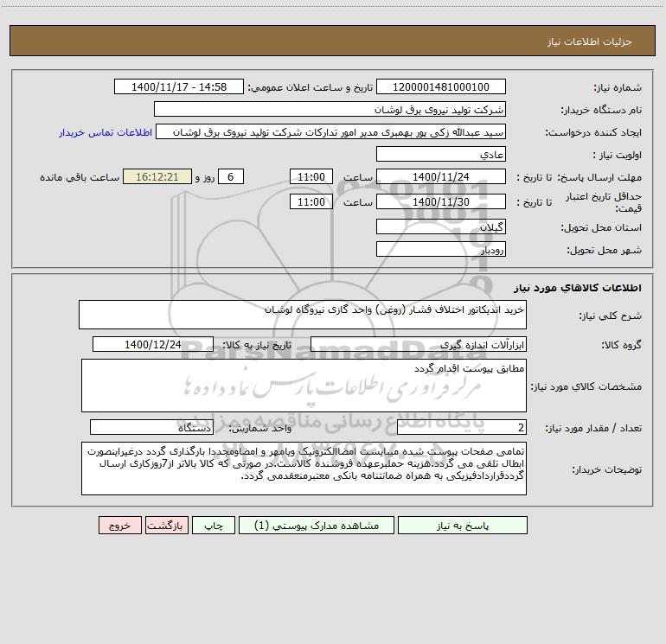The width and height of the screenshot is (666, 644).
Task: Click the priority field عادی
Action: [441, 154]
